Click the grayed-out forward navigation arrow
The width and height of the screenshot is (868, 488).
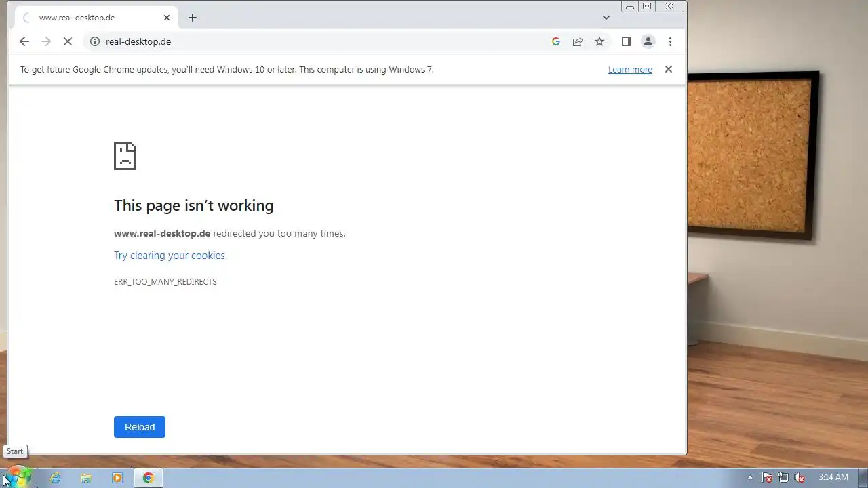pos(46,41)
